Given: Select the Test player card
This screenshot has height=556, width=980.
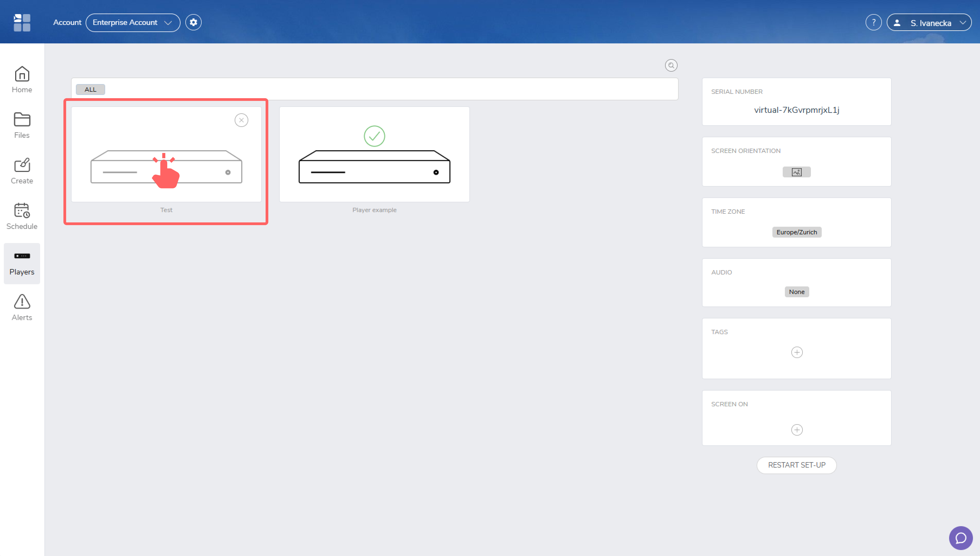Looking at the screenshot, I should (166, 154).
